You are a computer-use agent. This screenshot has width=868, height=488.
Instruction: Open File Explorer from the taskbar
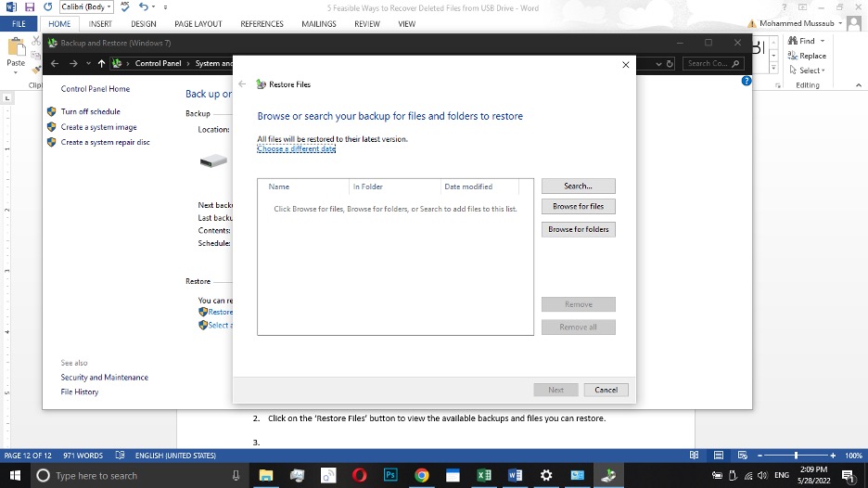click(x=266, y=475)
